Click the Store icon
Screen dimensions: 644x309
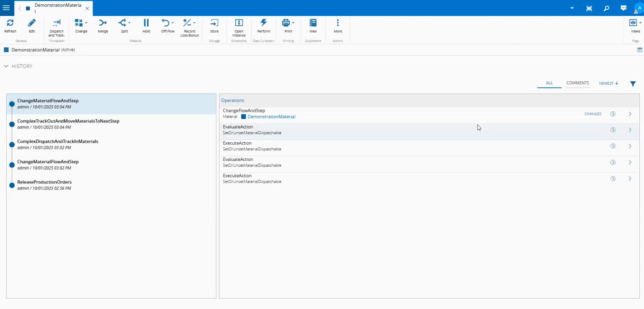214,23
